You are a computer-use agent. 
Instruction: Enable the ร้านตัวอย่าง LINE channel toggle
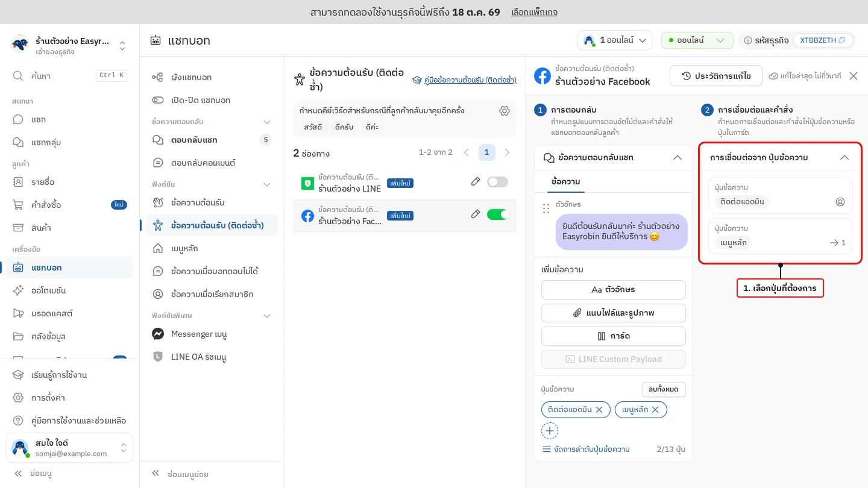coord(497,182)
